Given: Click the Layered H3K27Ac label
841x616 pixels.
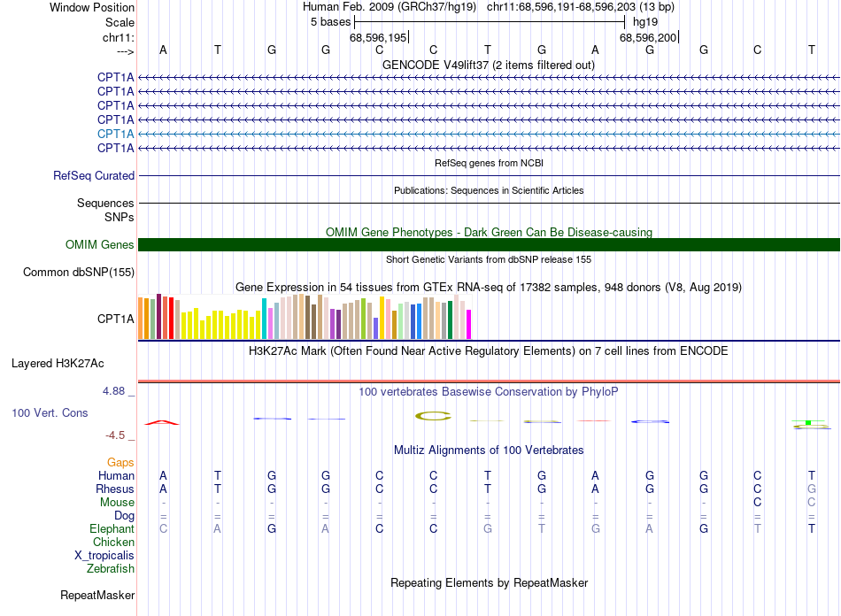Looking at the screenshot, I should click(x=58, y=364).
